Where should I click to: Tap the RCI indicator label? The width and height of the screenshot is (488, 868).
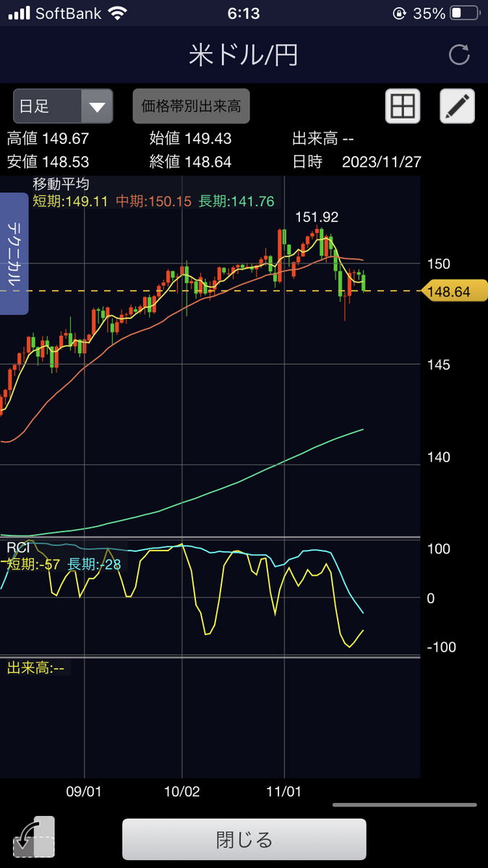[18, 548]
